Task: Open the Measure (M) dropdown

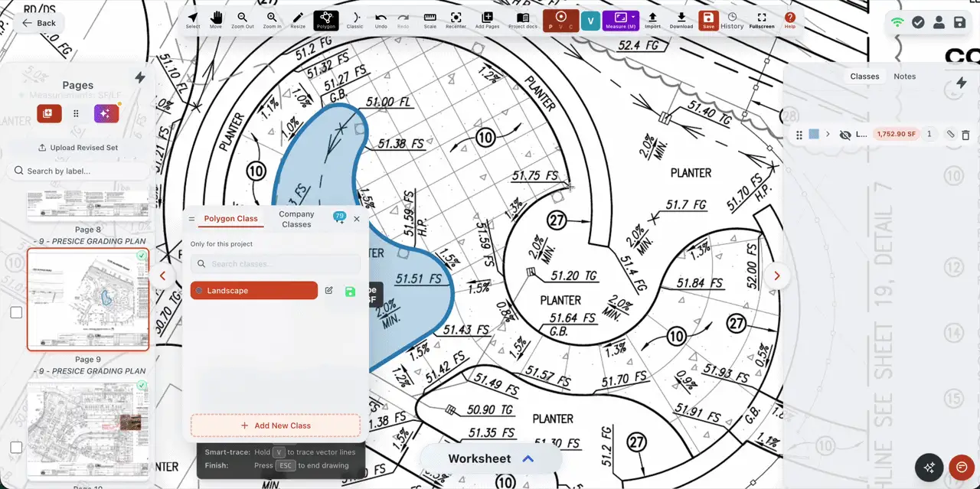Action: pyautogui.click(x=621, y=21)
